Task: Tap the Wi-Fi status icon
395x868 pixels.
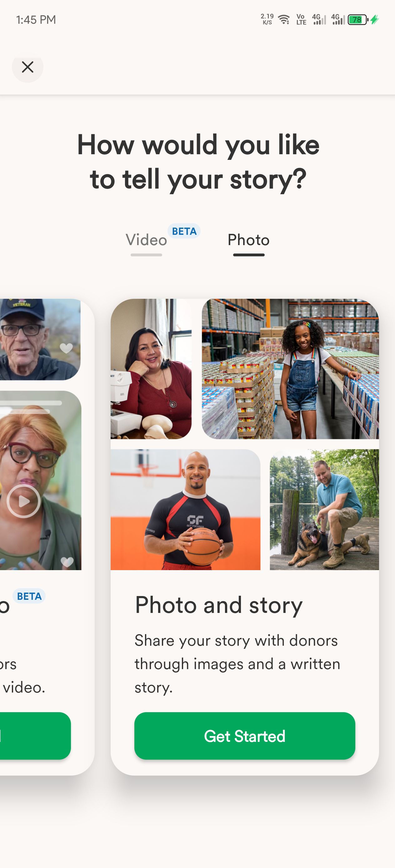Action: click(x=284, y=20)
